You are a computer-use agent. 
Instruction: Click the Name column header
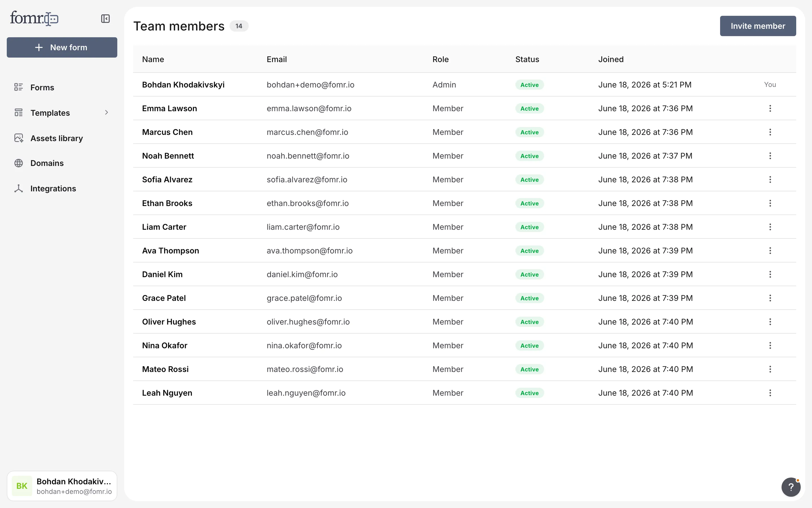tap(153, 60)
